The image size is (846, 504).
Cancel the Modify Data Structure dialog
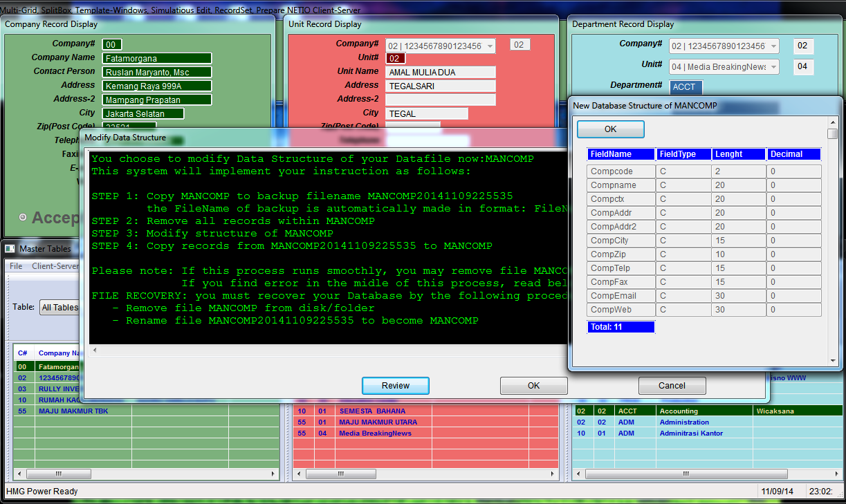coord(672,386)
